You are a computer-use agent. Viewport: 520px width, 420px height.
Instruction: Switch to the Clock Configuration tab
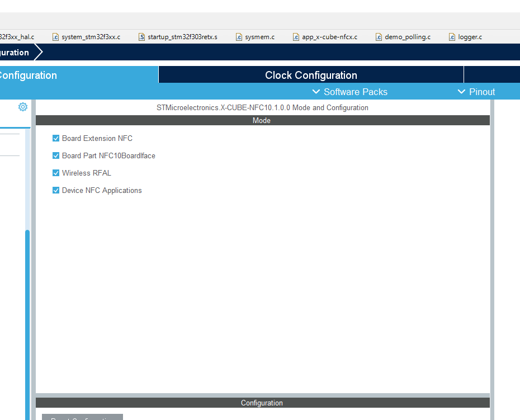(x=311, y=74)
